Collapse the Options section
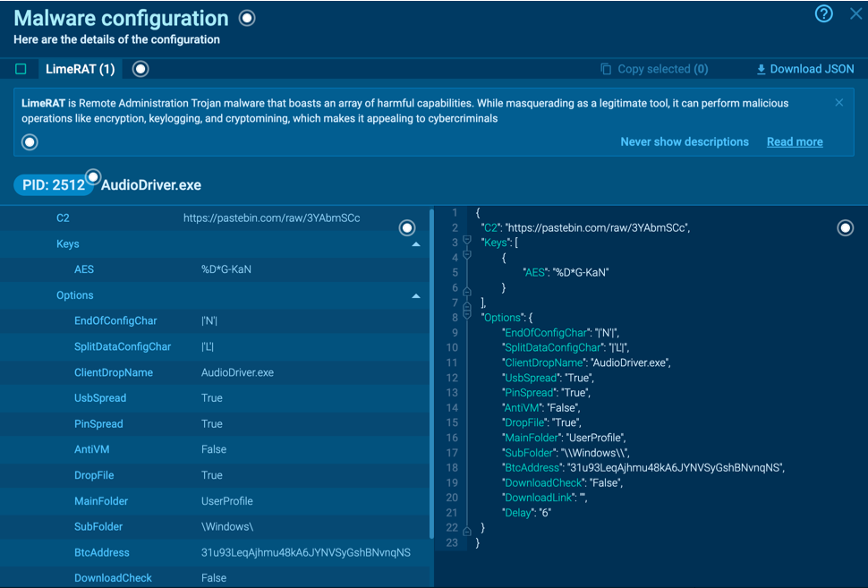Image resolution: width=868 pixels, height=588 pixels. click(416, 295)
